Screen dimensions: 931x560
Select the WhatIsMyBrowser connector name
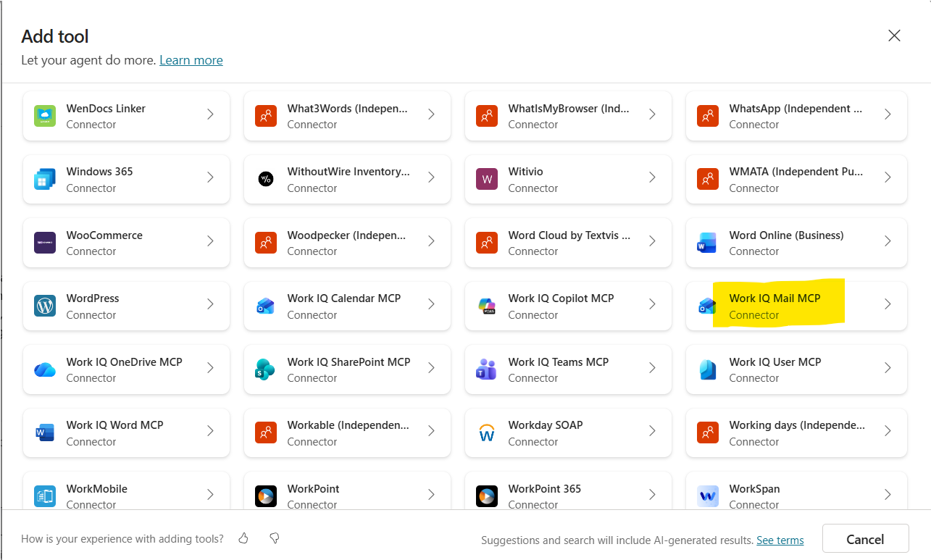(569, 109)
